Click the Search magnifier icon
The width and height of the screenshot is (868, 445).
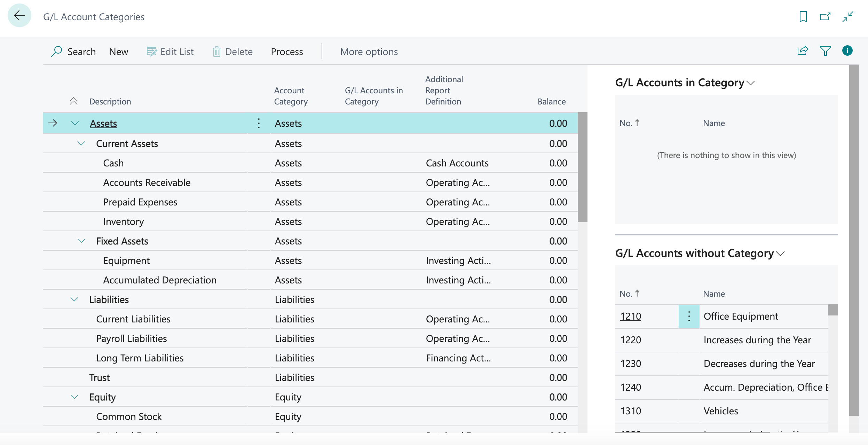point(56,52)
